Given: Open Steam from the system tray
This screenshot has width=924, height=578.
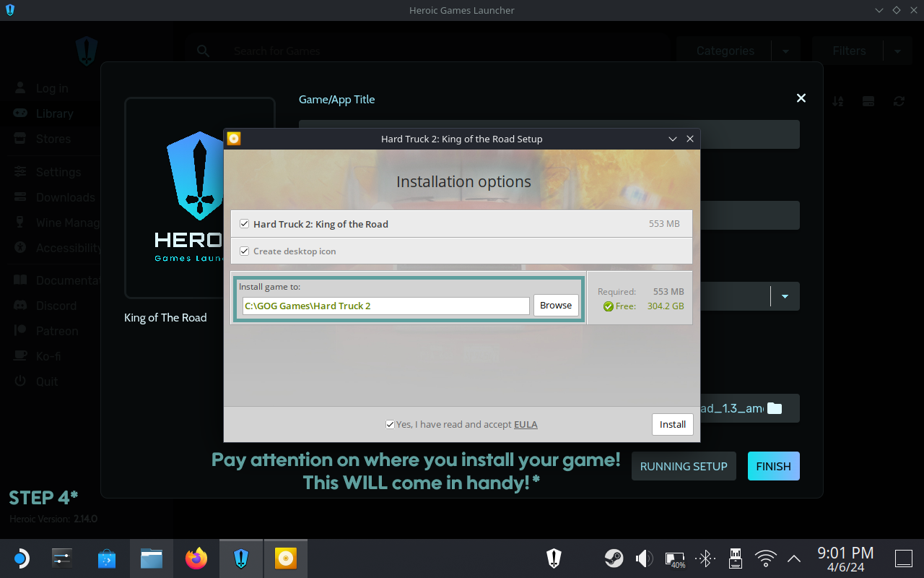Looking at the screenshot, I should (614, 558).
